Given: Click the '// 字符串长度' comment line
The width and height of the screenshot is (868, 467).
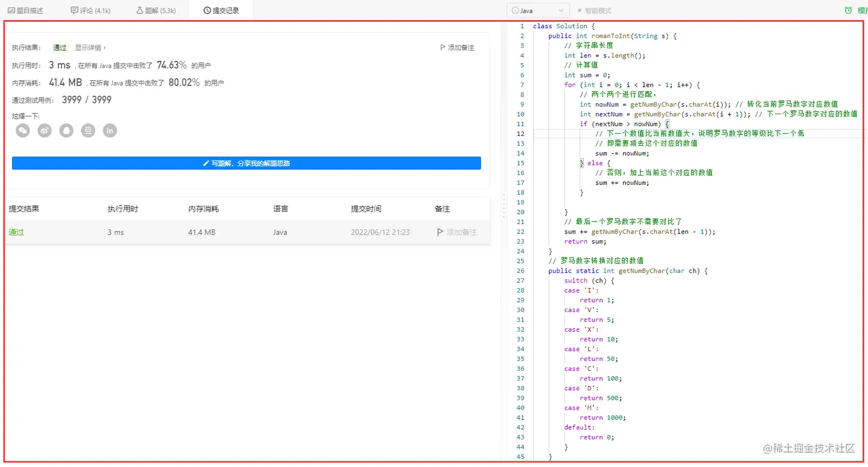Looking at the screenshot, I should tap(588, 46).
